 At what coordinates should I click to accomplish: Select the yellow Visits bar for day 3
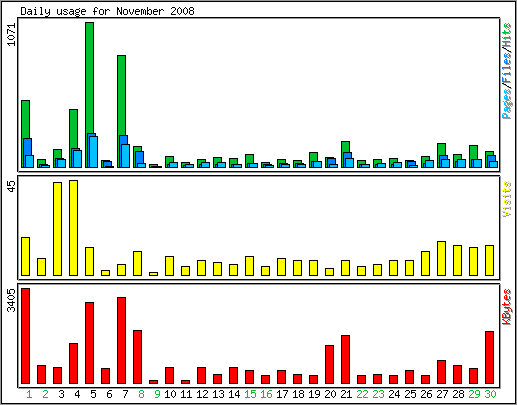(x=57, y=229)
